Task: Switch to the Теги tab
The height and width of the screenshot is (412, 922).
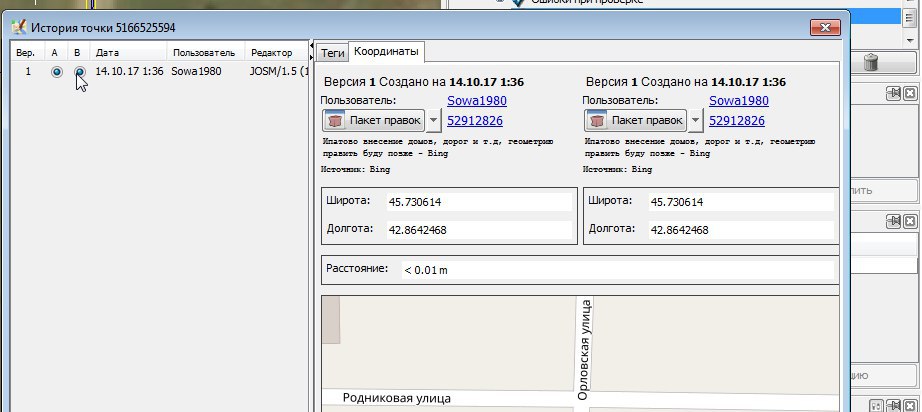Action: click(332, 52)
